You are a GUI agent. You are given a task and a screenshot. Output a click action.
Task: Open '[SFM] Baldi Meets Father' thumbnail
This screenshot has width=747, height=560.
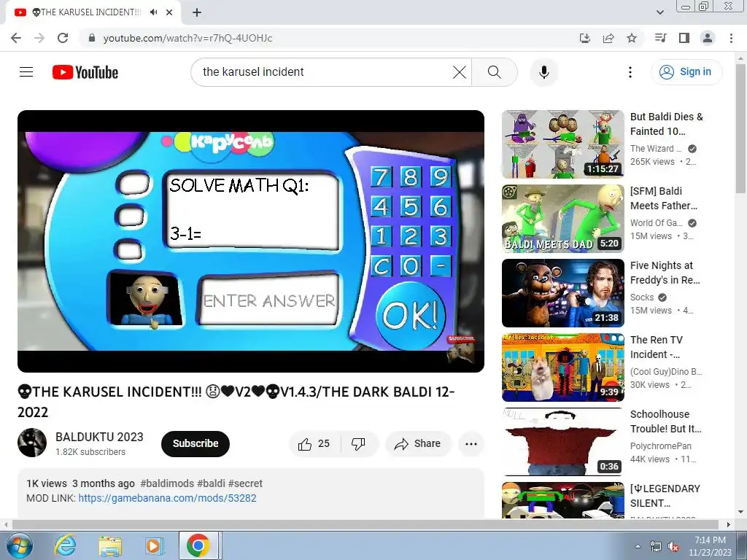(x=562, y=219)
